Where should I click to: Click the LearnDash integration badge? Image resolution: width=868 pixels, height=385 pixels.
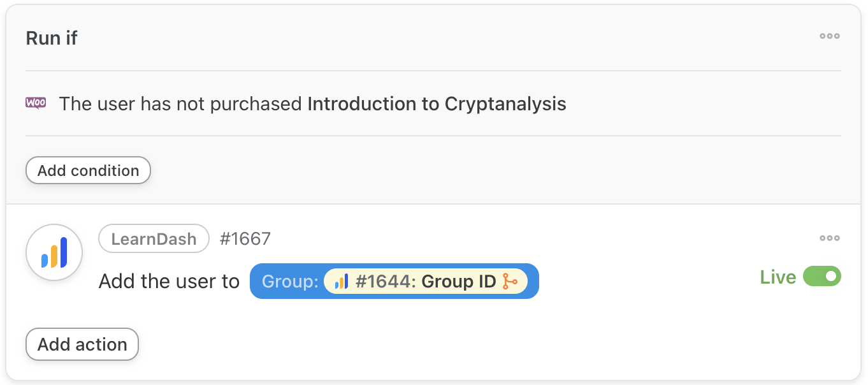pyautogui.click(x=154, y=239)
